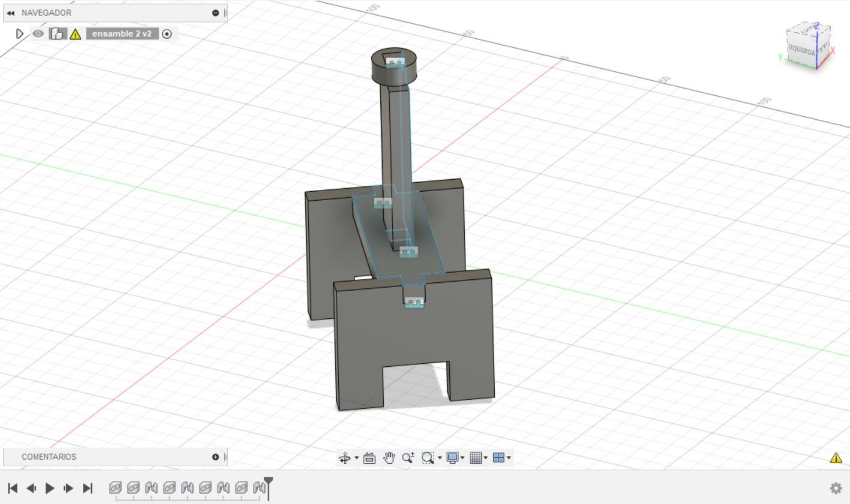Select the third timeline feature, a joint
The image size is (850, 504).
click(x=151, y=488)
